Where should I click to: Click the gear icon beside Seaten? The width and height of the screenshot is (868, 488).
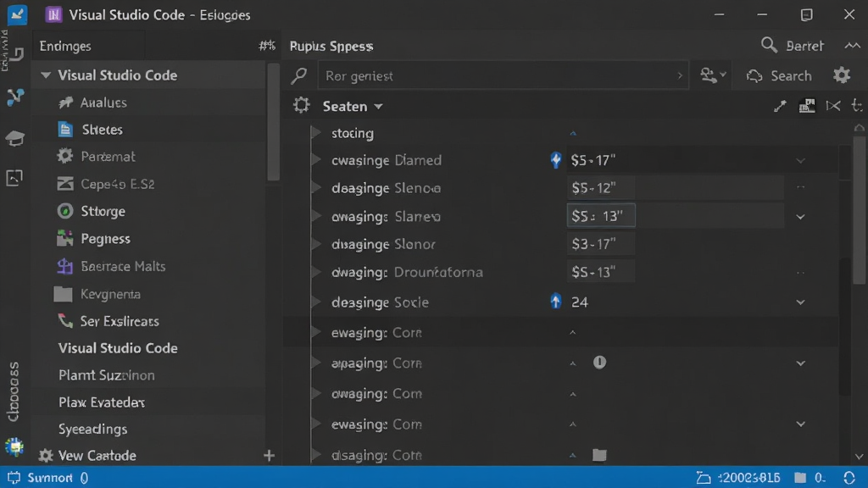point(301,105)
